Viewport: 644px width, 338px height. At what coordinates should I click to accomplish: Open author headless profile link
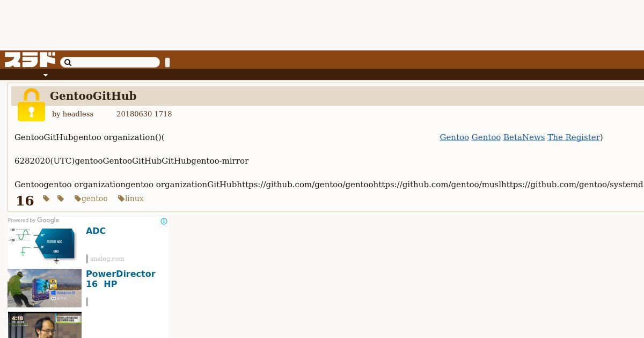[78, 114]
